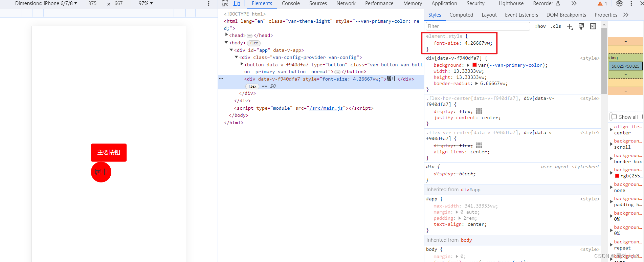Switch to the Console tab
The width and height of the screenshot is (644, 262).
pyautogui.click(x=291, y=3)
